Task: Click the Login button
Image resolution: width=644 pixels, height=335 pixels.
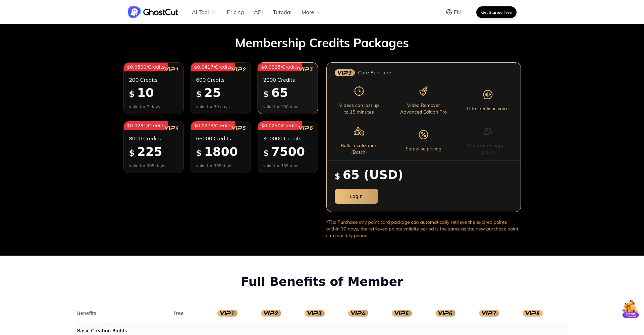Action: tap(356, 196)
